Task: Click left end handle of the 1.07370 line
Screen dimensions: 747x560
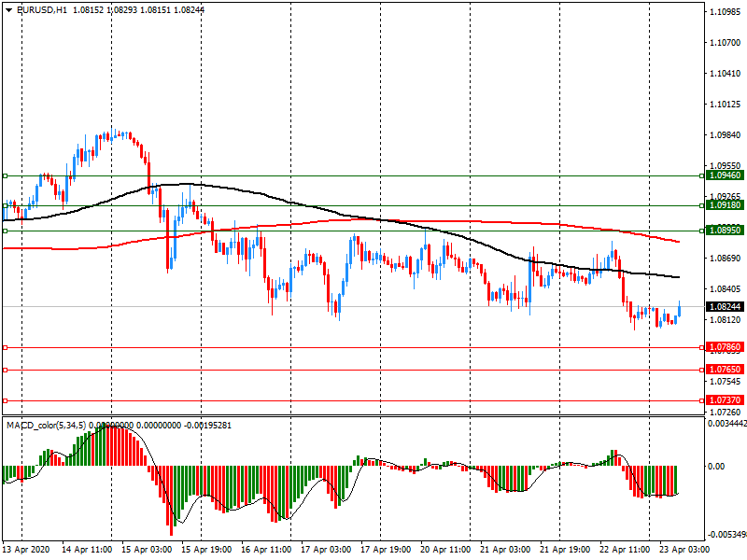Action: [x=6, y=401]
